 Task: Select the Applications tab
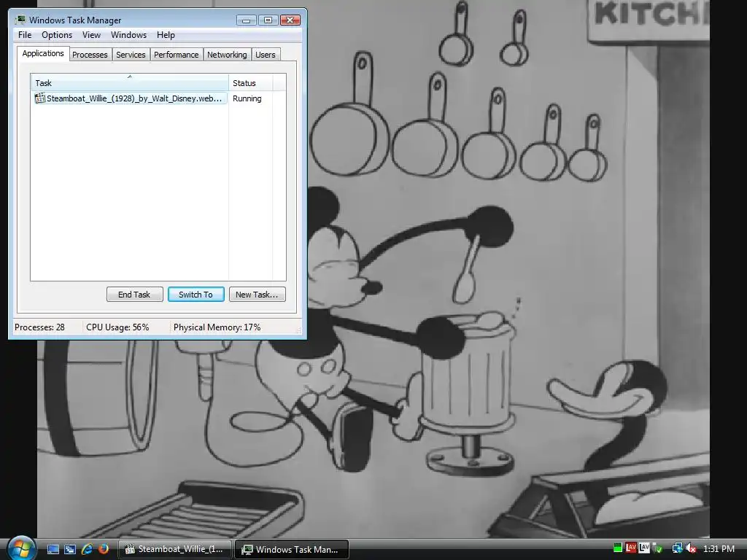click(x=43, y=53)
